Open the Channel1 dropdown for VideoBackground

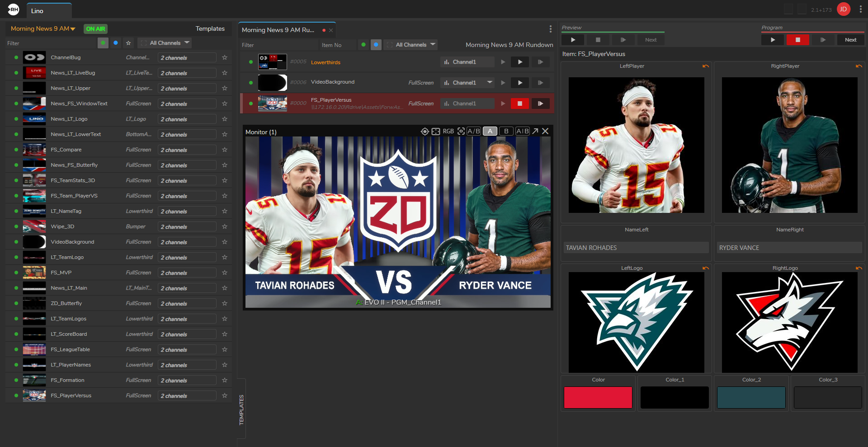[467, 83]
